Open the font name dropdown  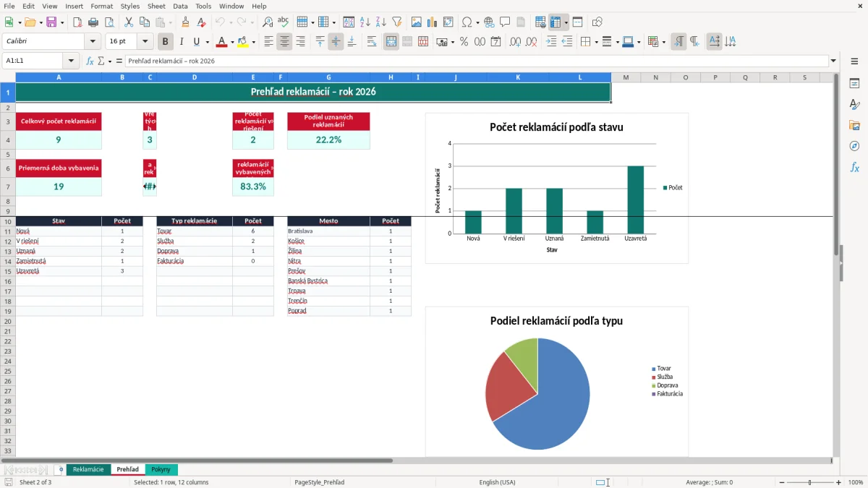click(x=93, y=42)
